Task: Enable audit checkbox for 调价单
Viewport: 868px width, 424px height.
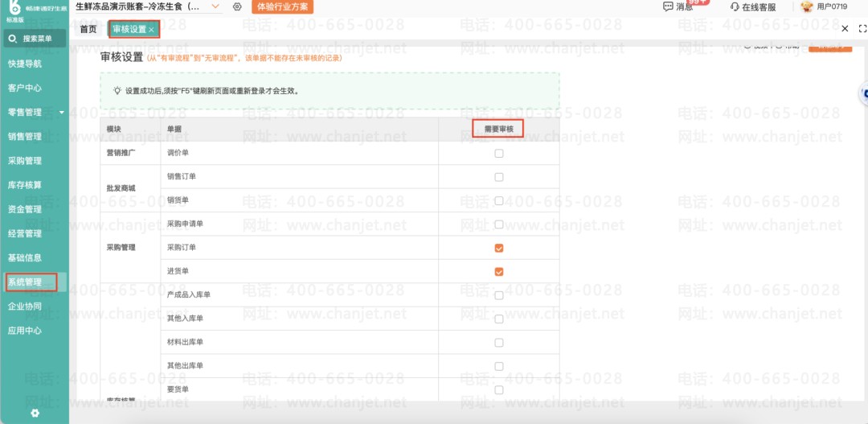Action: 499,154
